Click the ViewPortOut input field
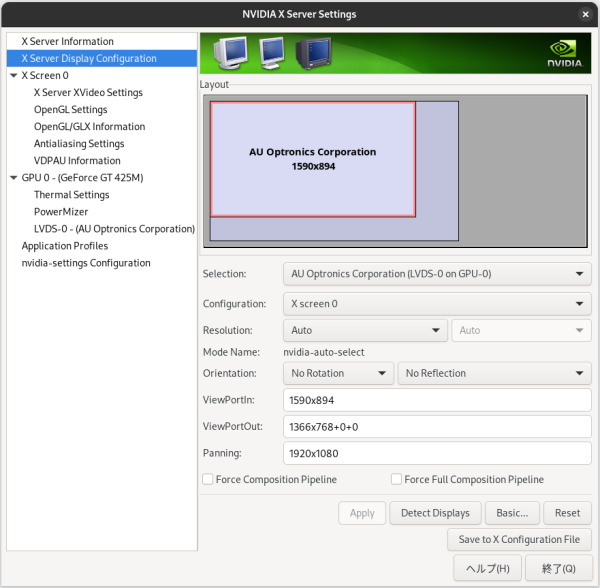Screen dimensions: 600x588 [437, 427]
